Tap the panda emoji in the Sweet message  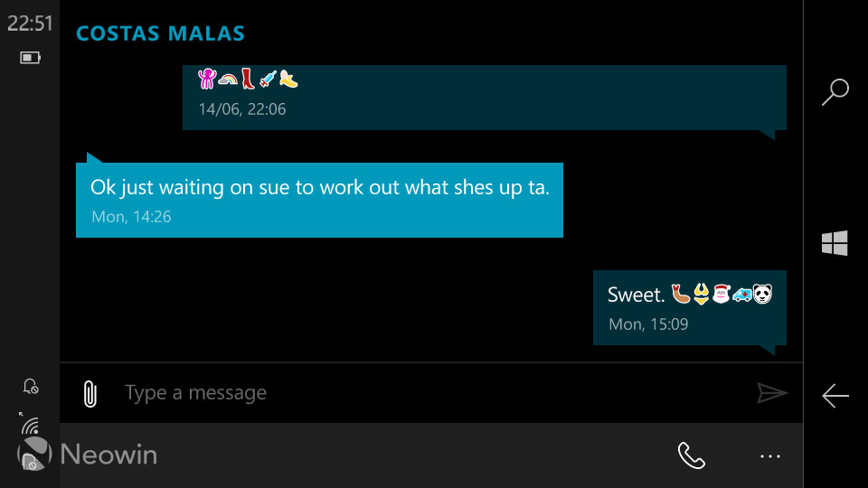coord(762,294)
